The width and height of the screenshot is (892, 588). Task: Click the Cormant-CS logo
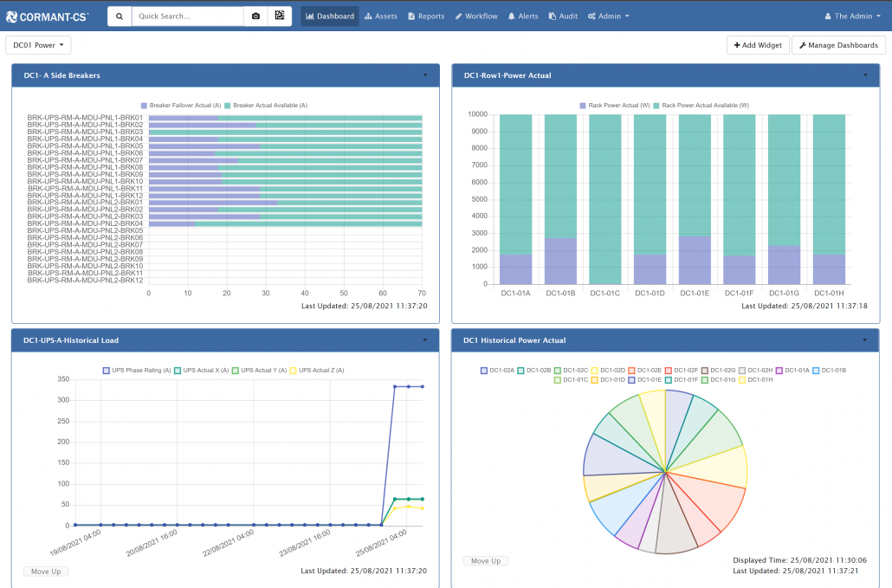[47, 16]
